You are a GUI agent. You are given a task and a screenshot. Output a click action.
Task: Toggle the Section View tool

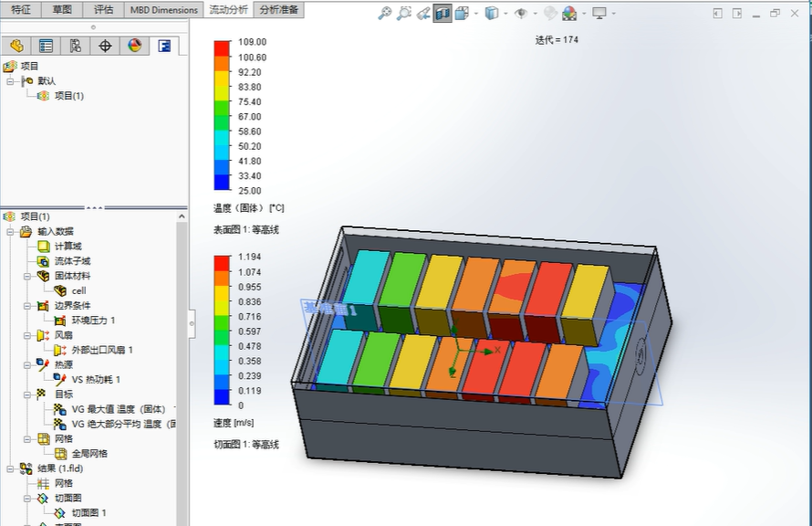point(442,14)
